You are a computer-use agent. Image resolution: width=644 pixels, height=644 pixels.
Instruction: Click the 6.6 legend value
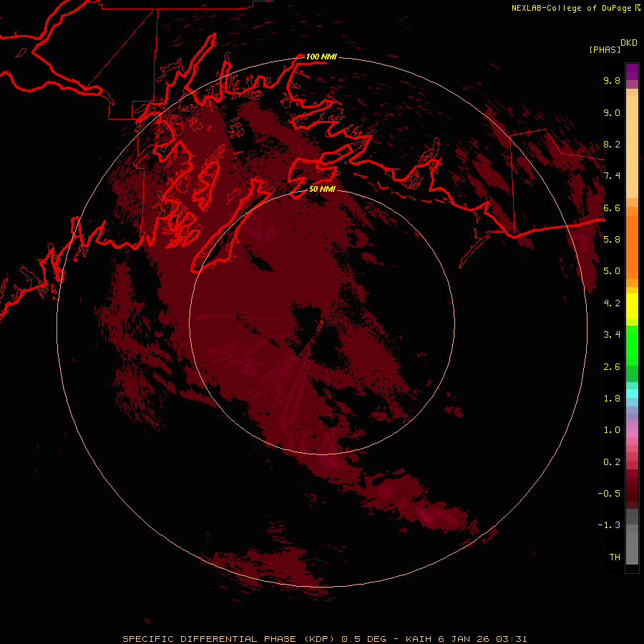pyautogui.click(x=612, y=208)
